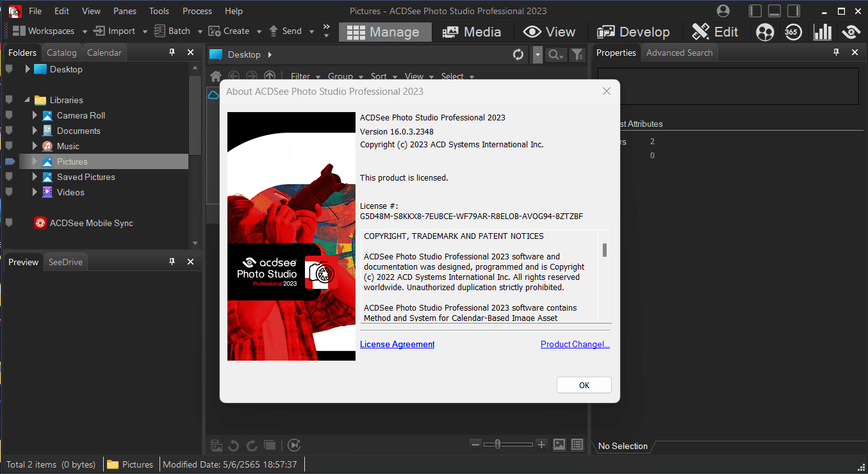
Task: Toggle the Easy-Select indicator beside Videos
Action: (x=9, y=192)
